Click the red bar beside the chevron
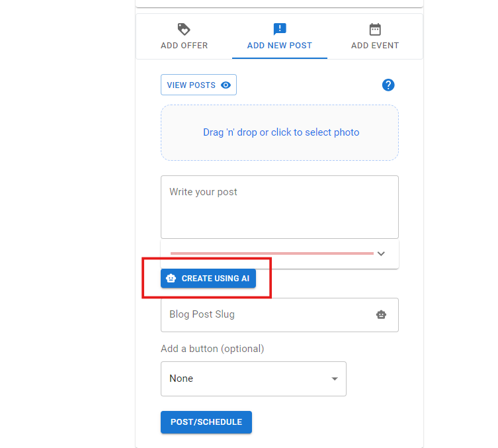The height and width of the screenshot is (448, 498). (271, 253)
